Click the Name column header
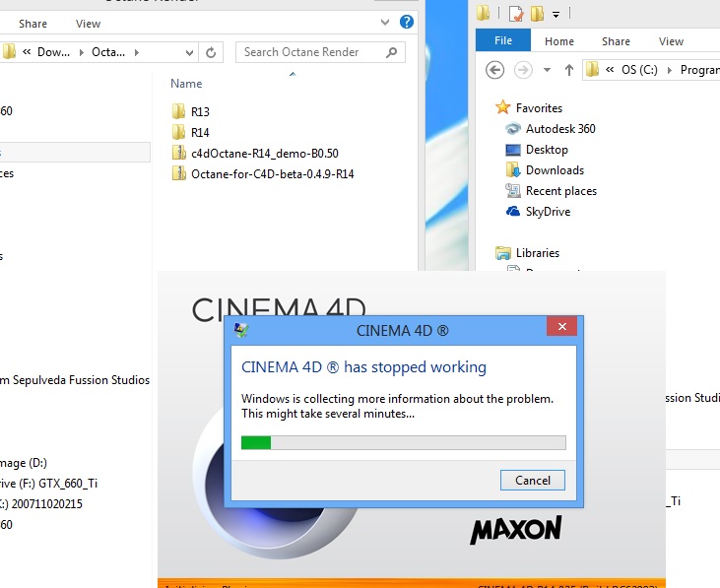This screenshot has height=588, width=720. [x=186, y=84]
